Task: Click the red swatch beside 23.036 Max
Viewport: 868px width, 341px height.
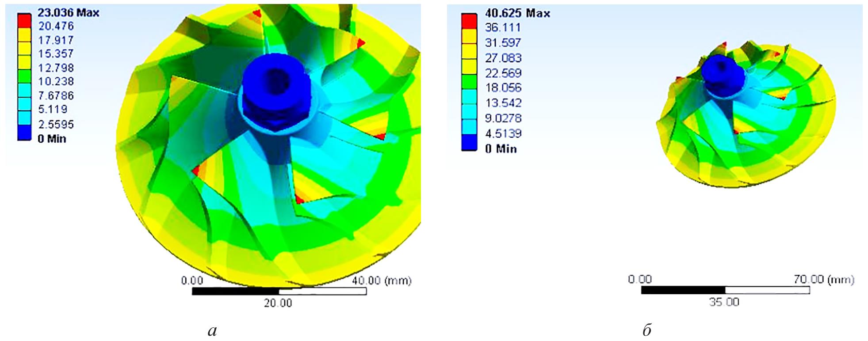Action: pos(24,20)
